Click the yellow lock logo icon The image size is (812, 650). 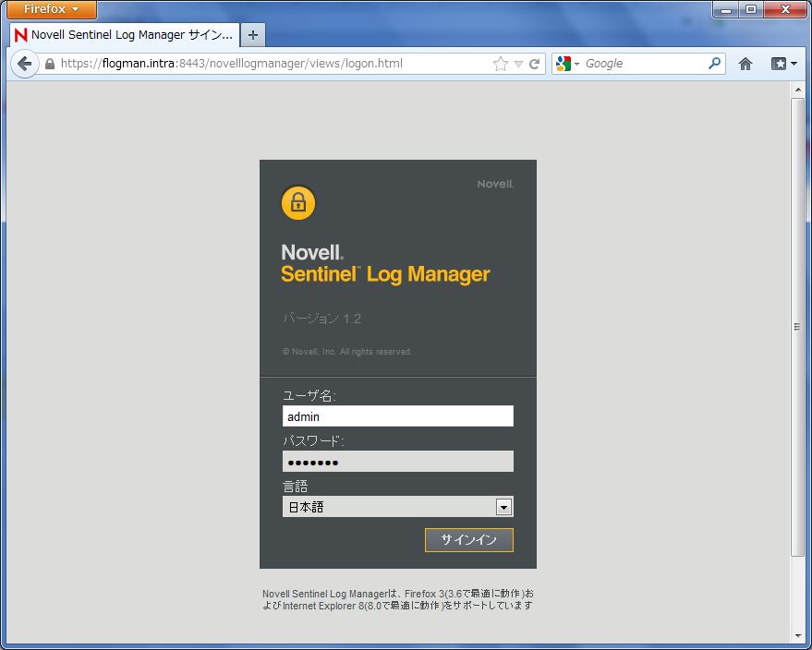[x=298, y=203]
